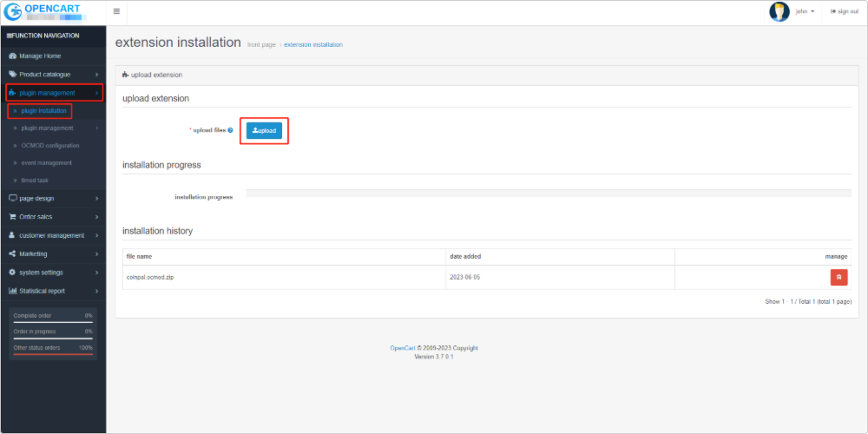Click the system settings gear icon
The width and height of the screenshot is (868, 434).
click(x=12, y=273)
